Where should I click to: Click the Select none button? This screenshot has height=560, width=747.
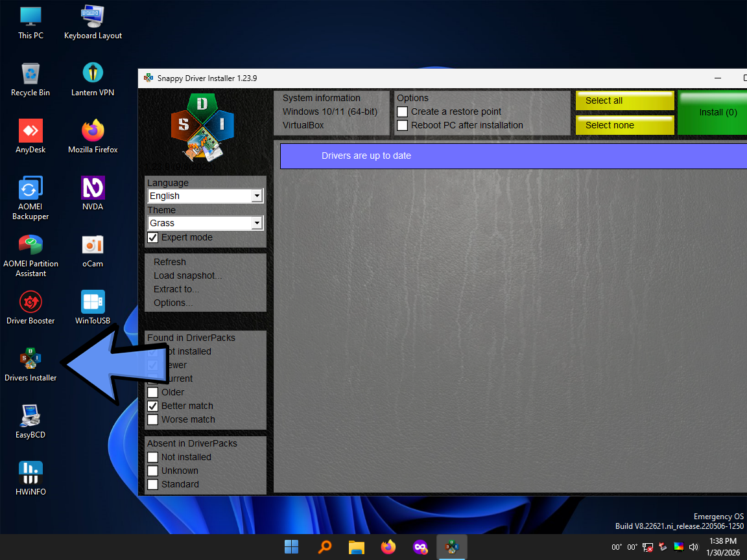(x=624, y=125)
